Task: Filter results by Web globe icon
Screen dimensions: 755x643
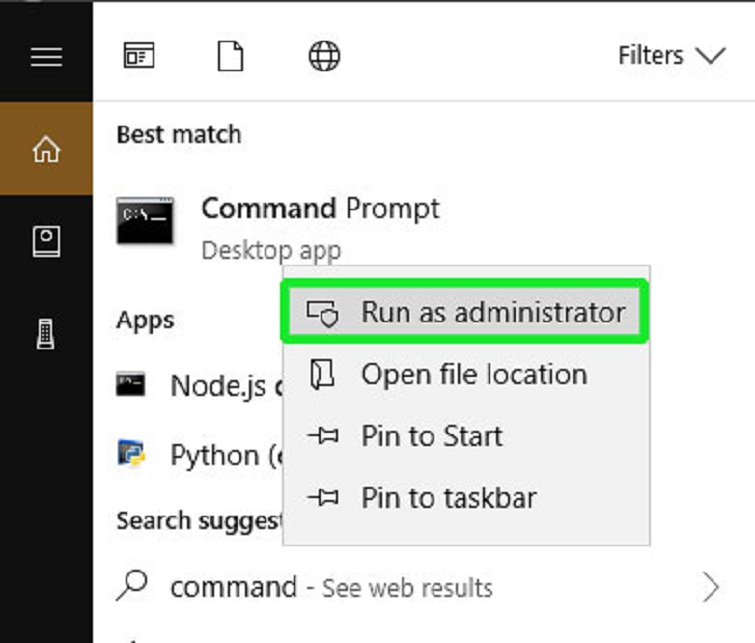Action: click(324, 56)
